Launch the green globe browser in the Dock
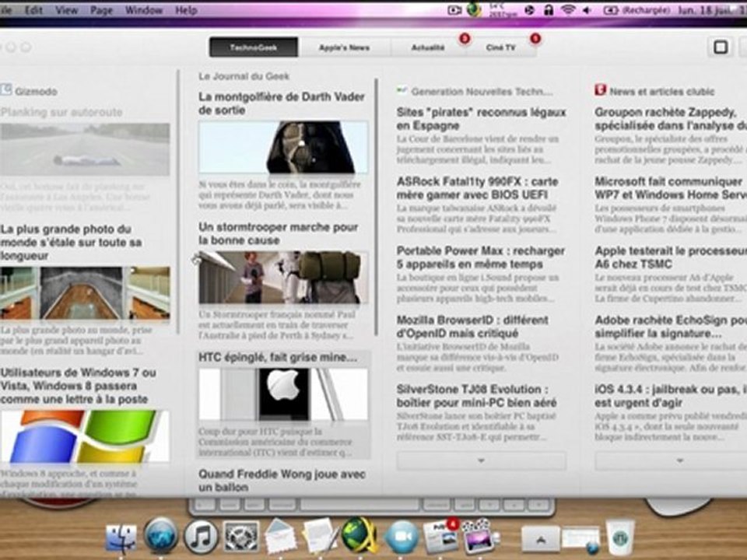This screenshot has height=560, width=747. pos(359,535)
